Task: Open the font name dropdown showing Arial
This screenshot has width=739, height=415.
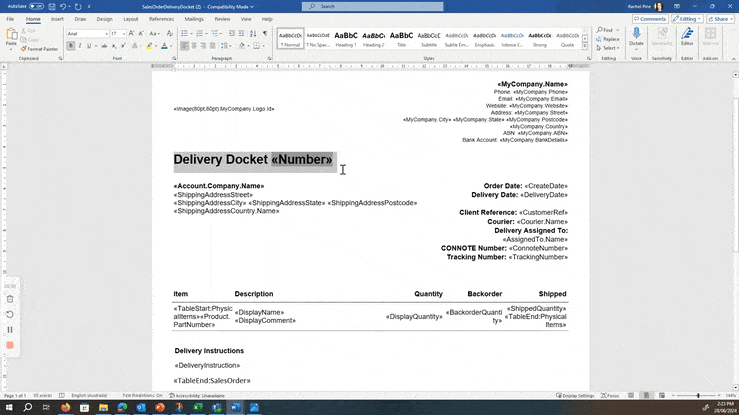Action: click(85, 33)
